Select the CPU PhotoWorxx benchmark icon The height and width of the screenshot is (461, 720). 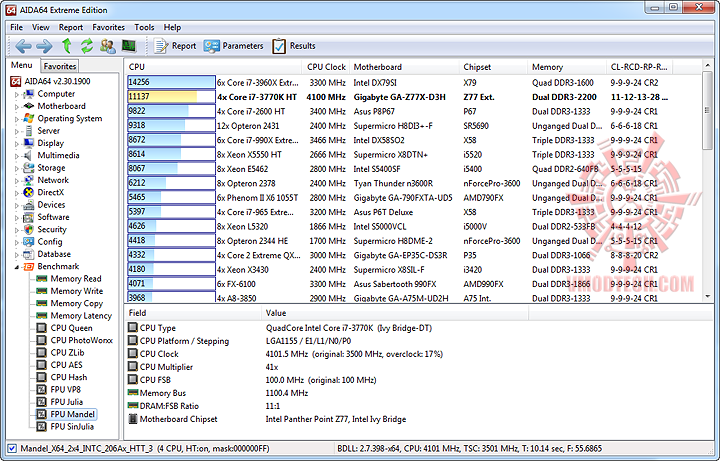point(42,340)
